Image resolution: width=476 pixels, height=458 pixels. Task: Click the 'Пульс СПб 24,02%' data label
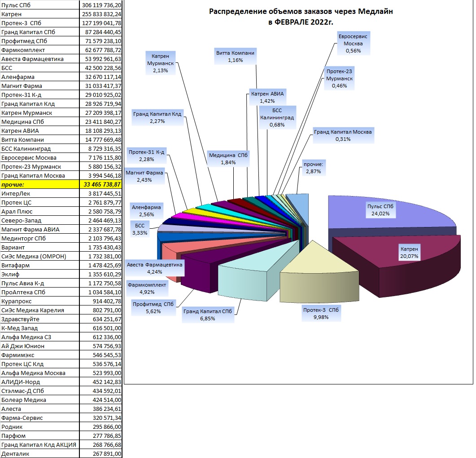[380, 210]
